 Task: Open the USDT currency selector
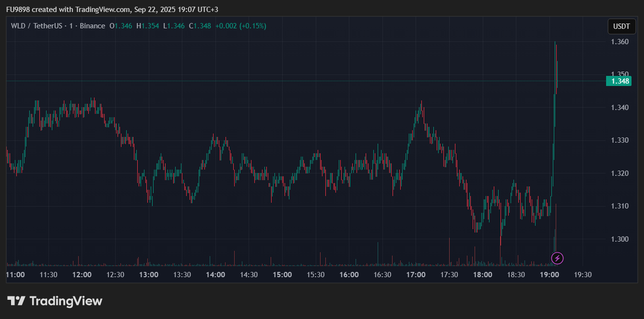(x=621, y=26)
